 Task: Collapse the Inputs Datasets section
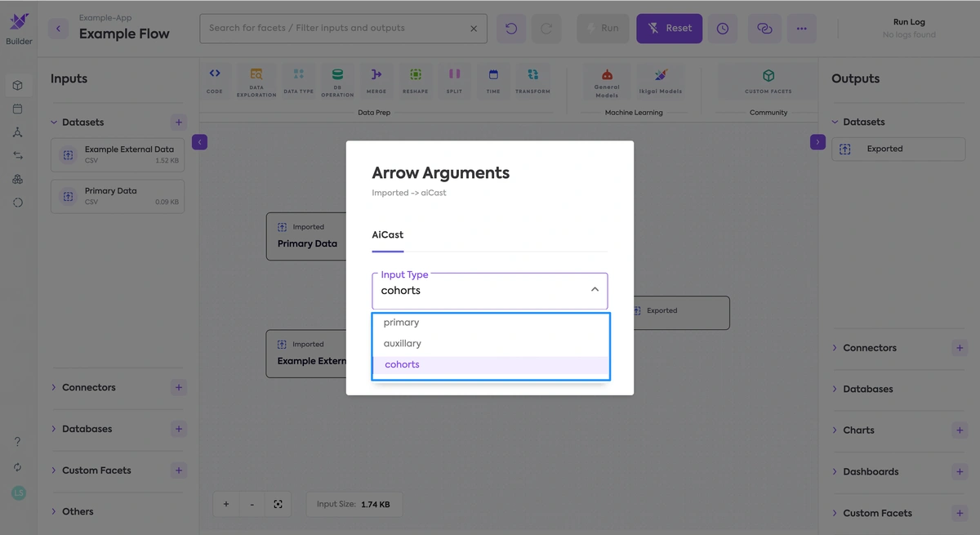pyautogui.click(x=54, y=123)
